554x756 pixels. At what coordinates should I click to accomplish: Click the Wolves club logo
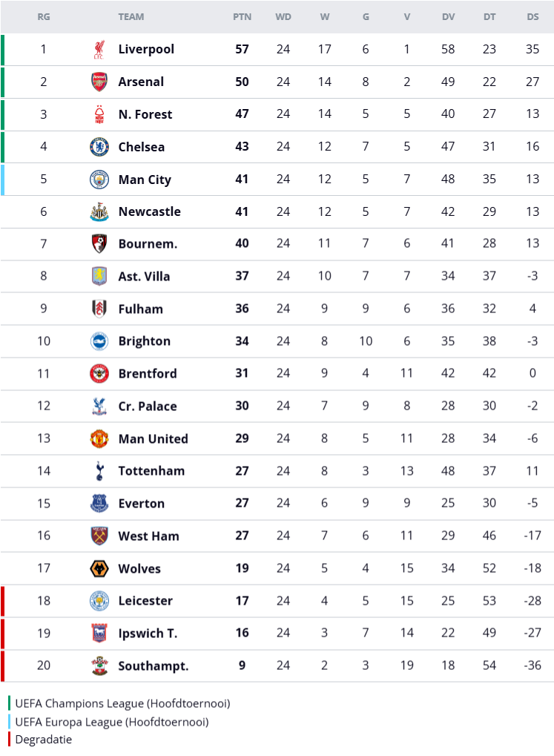coord(99,568)
